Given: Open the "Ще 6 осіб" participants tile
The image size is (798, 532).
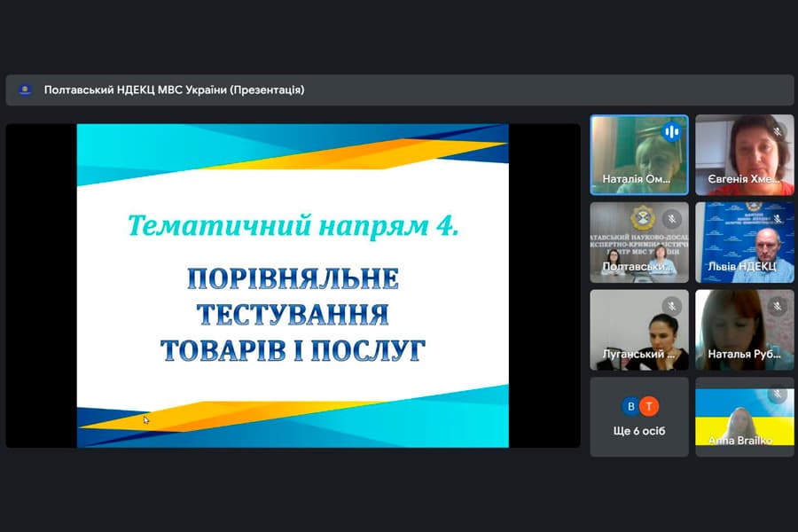Looking at the screenshot, I should [638, 417].
